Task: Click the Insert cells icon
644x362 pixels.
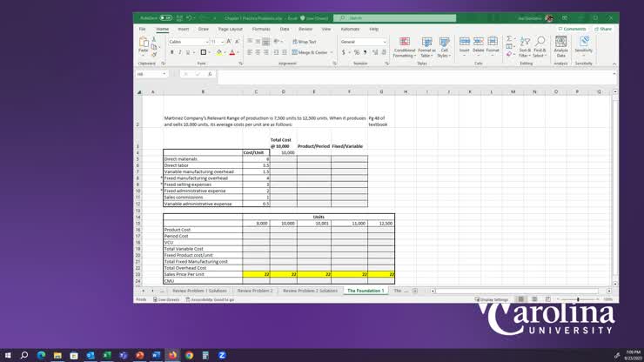Action: tap(465, 44)
